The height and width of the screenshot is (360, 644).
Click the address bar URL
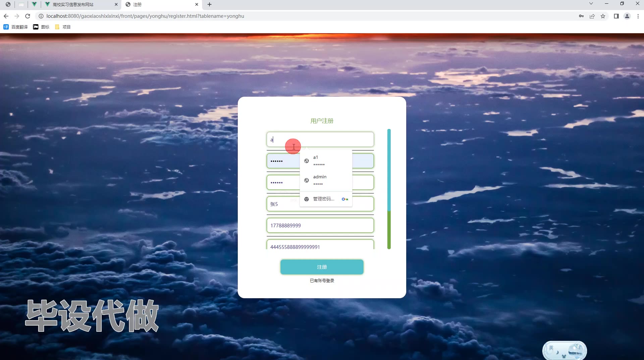tap(145, 16)
